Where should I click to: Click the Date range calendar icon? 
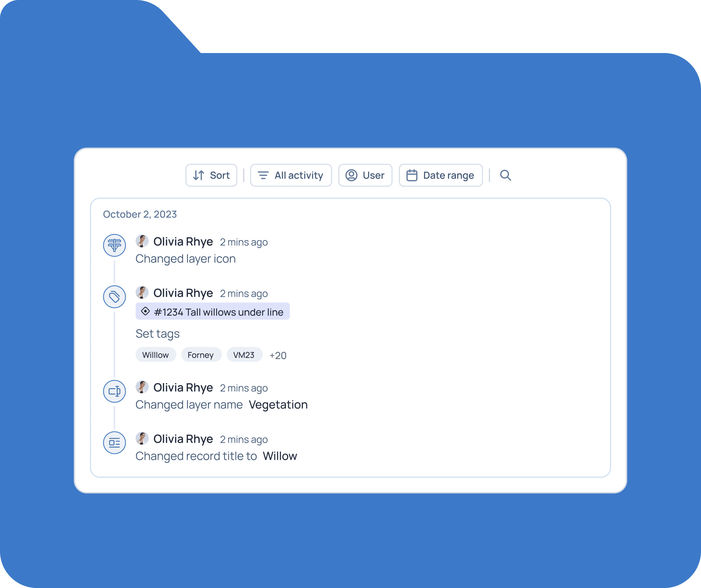tap(412, 176)
